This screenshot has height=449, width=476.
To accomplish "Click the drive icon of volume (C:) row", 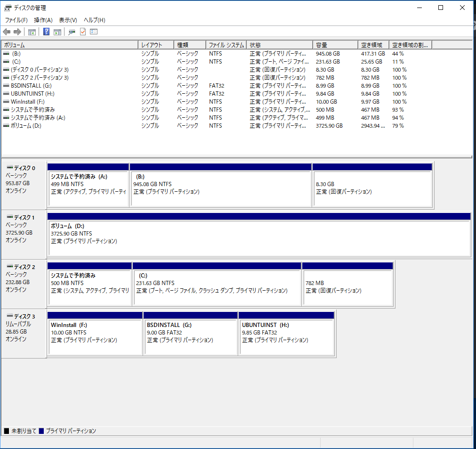I will click(x=6, y=62).
